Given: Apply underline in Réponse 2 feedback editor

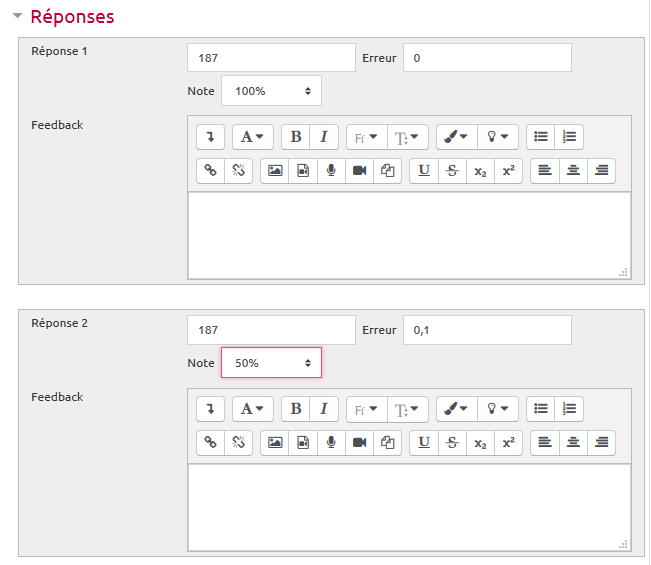Looking at the screenshot, I should [424, 443].
